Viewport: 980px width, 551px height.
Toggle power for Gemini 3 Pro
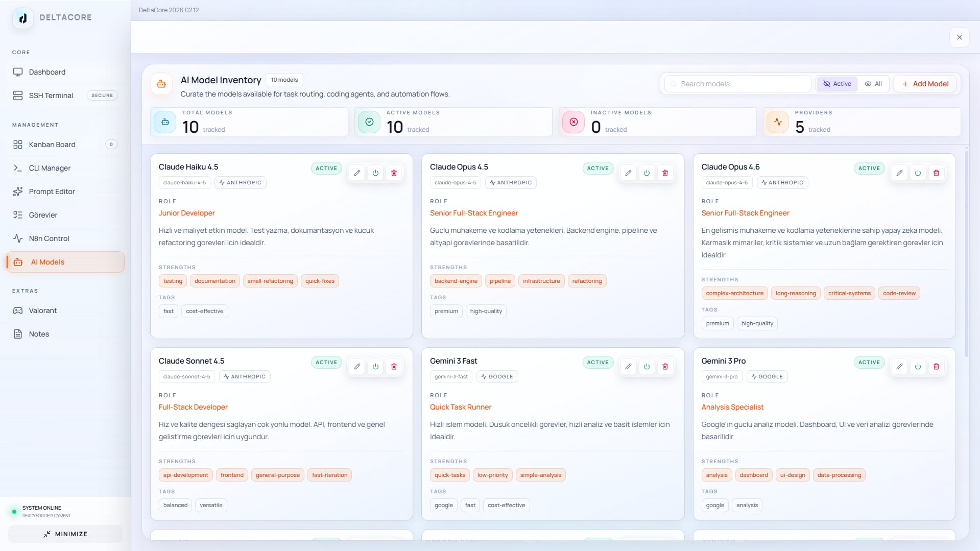tap(918, 366)
